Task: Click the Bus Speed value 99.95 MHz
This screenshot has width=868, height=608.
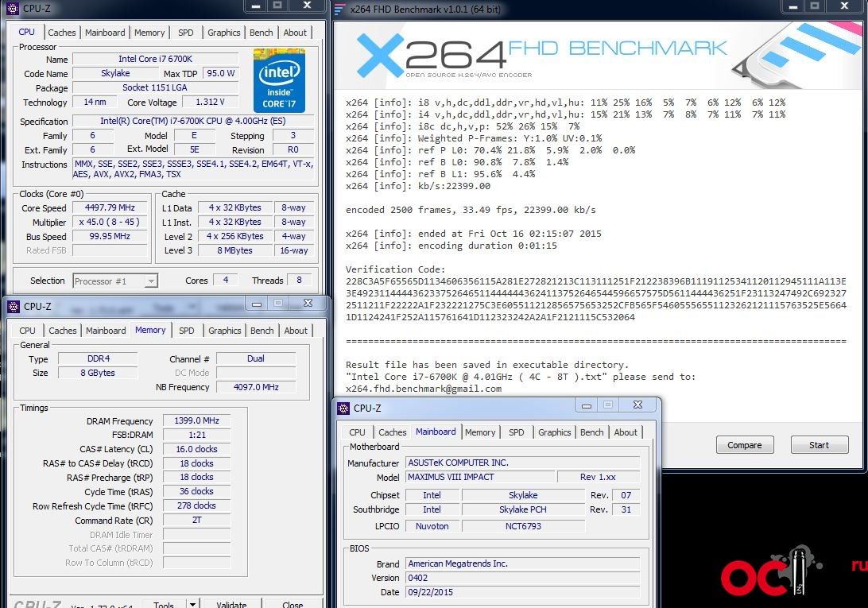Action: (x=110, y=237)
